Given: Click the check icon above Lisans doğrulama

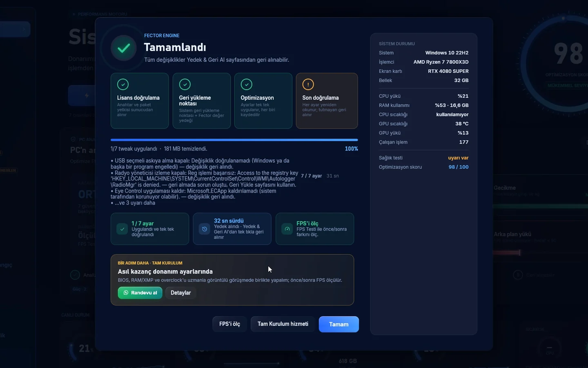Looking at the screenshot, I should click(123, 84).
